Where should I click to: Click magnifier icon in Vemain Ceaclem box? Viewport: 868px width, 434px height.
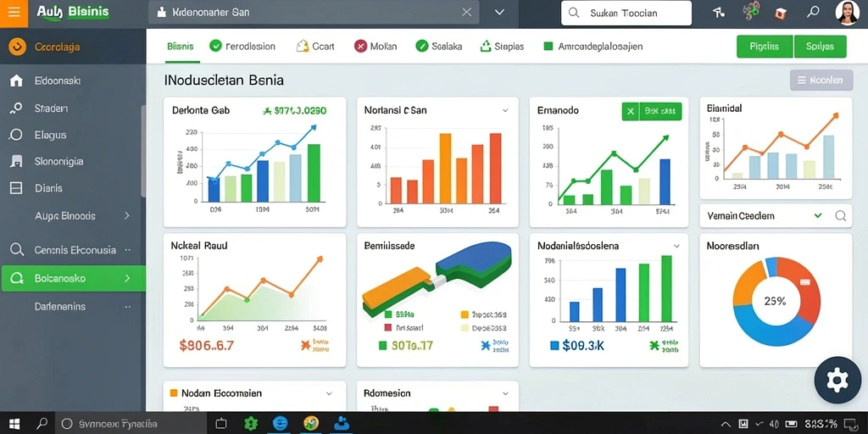[x=840, y=216]
